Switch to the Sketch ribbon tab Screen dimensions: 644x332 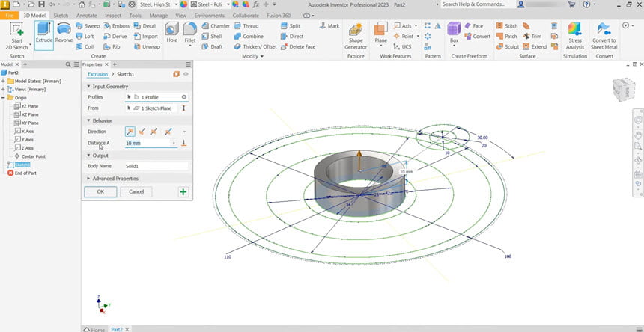pyautogui.click(x=61, y=16)
